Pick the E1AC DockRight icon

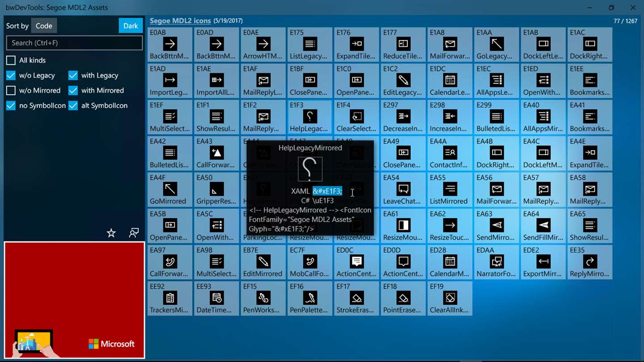pos(590,45)
